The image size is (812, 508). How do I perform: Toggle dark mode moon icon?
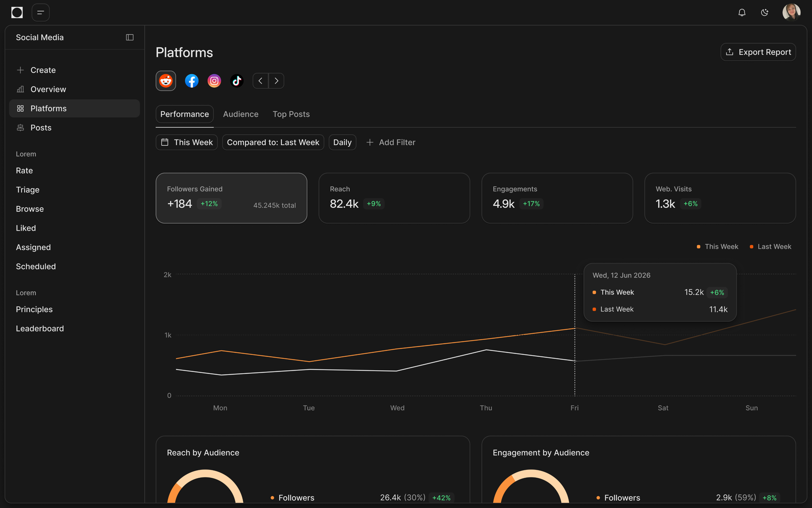point(765,13)
